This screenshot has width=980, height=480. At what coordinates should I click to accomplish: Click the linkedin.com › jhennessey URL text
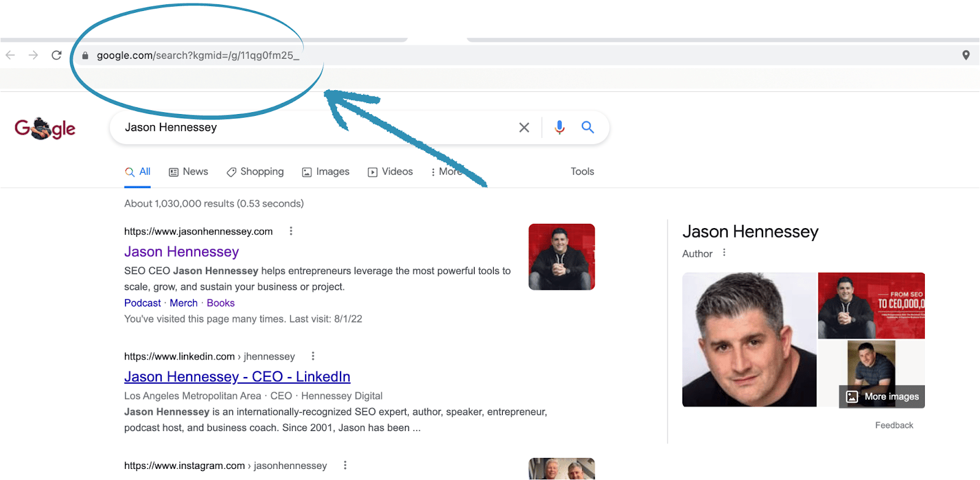click(x=209, y=356)
